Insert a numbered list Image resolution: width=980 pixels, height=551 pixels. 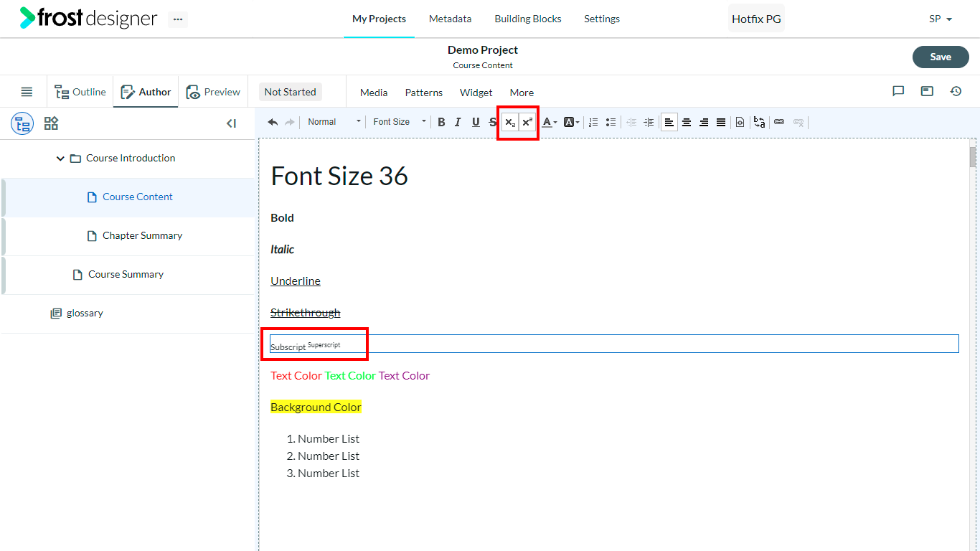[593, 122]
